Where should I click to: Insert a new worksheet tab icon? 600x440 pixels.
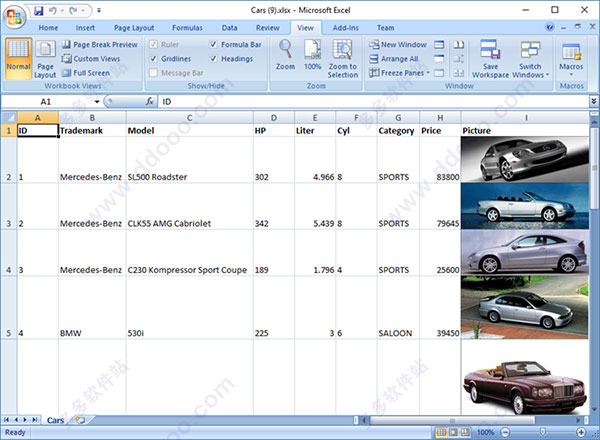click(x=80, y=420)
